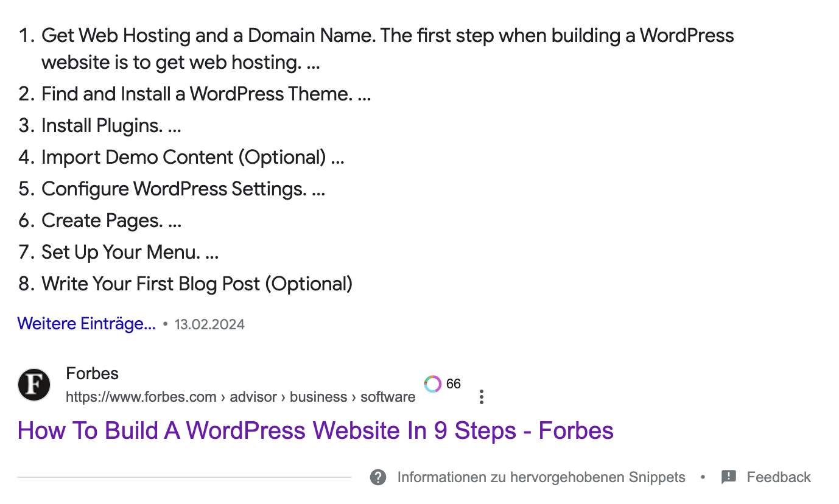Click step 1 "Get Web Hosting and a Domain Name"
839x504 pixels.
click(387, 35)
